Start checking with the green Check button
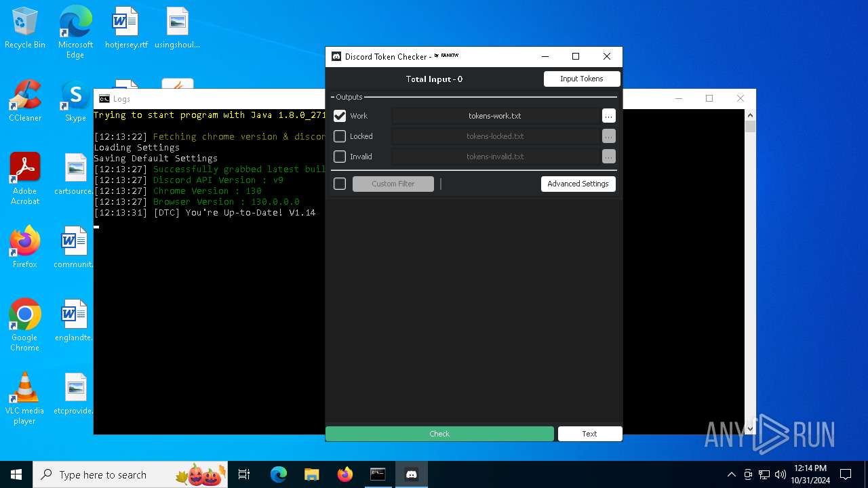Image resolution: width=868 pixels, height=488 pixels. pyautogui.click(x=439, y=434)
